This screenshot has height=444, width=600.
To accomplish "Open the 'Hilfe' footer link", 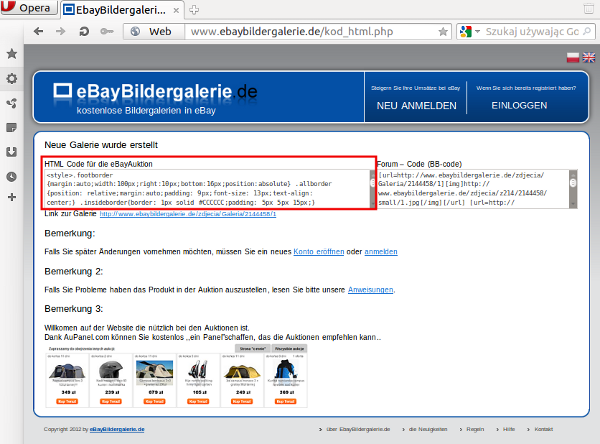I will 509,429.
